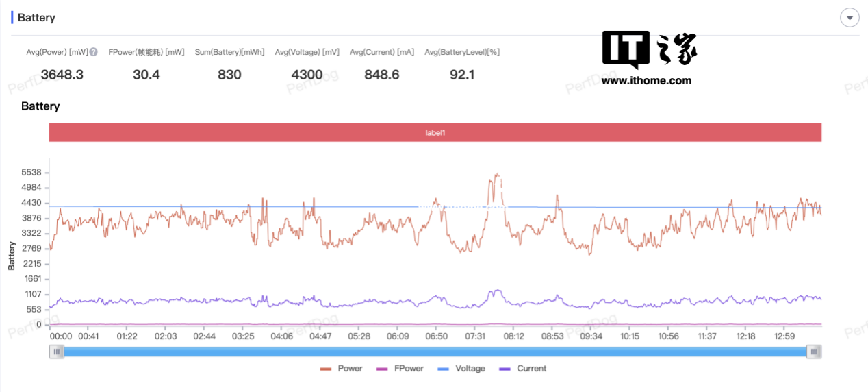Collapse the Battery panel with the arrow button

click(x=850, y=17)
